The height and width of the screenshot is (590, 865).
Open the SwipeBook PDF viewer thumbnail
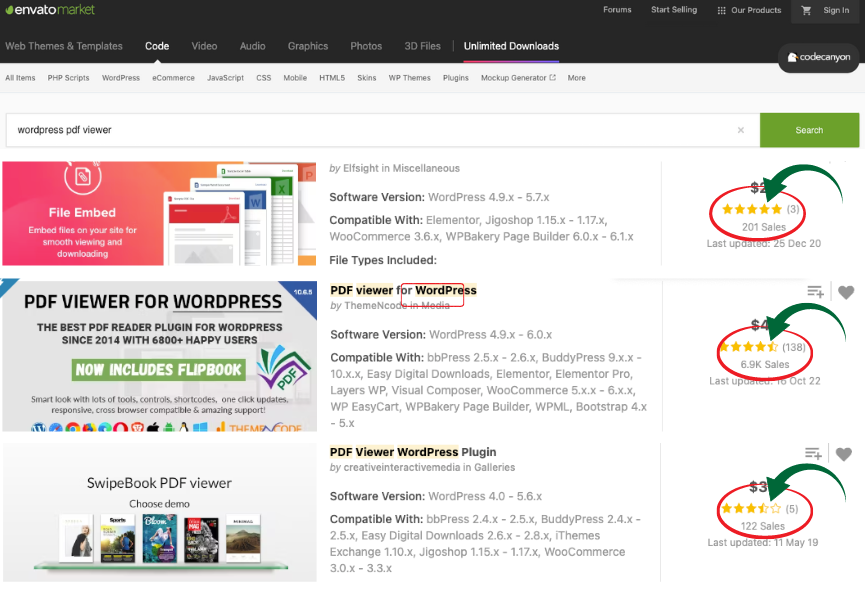click(x=159, y=512)
